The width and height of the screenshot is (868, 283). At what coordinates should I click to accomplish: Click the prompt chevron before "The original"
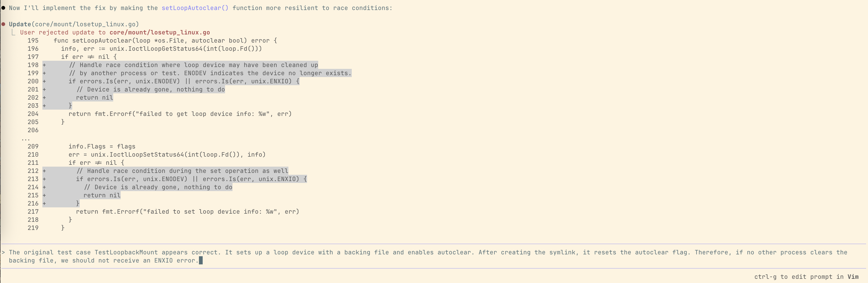point(3,252)
